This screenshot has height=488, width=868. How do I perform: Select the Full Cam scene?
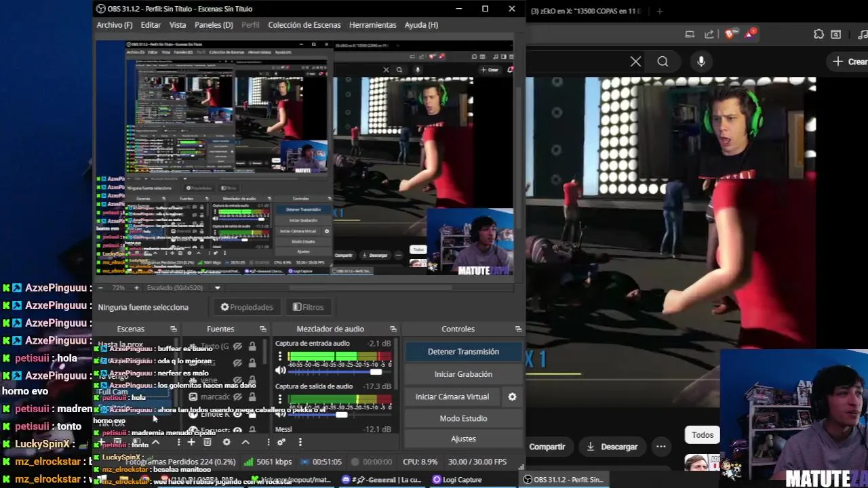click(114, 392)
